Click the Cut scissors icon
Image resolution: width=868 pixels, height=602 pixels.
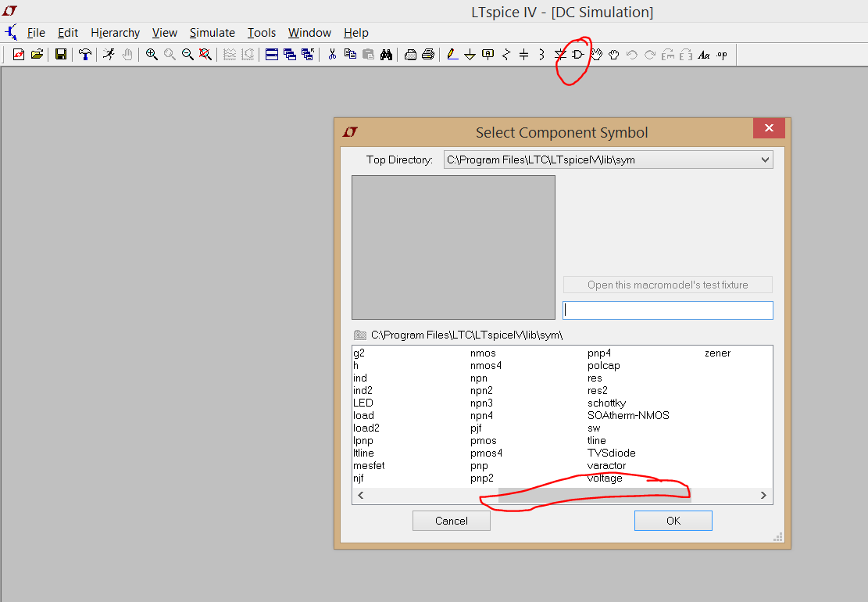point(332,54)
